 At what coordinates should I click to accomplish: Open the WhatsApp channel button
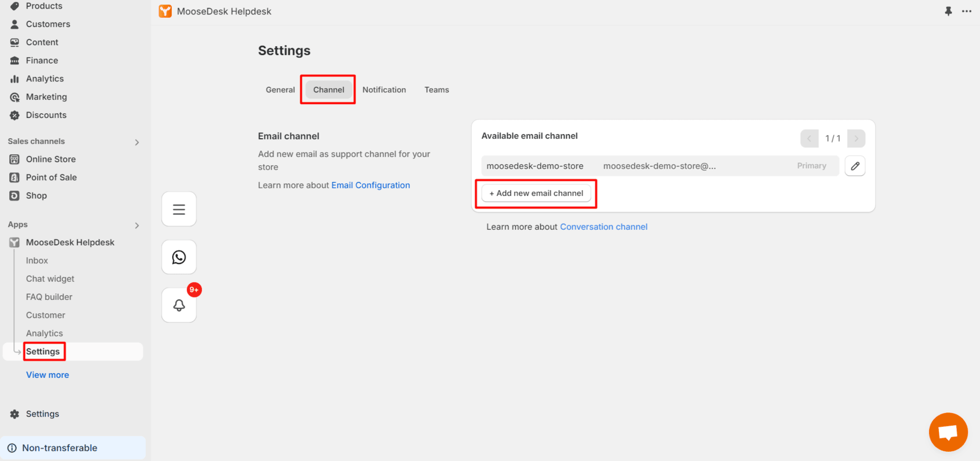pyautogui.click(x=179, y=257)
